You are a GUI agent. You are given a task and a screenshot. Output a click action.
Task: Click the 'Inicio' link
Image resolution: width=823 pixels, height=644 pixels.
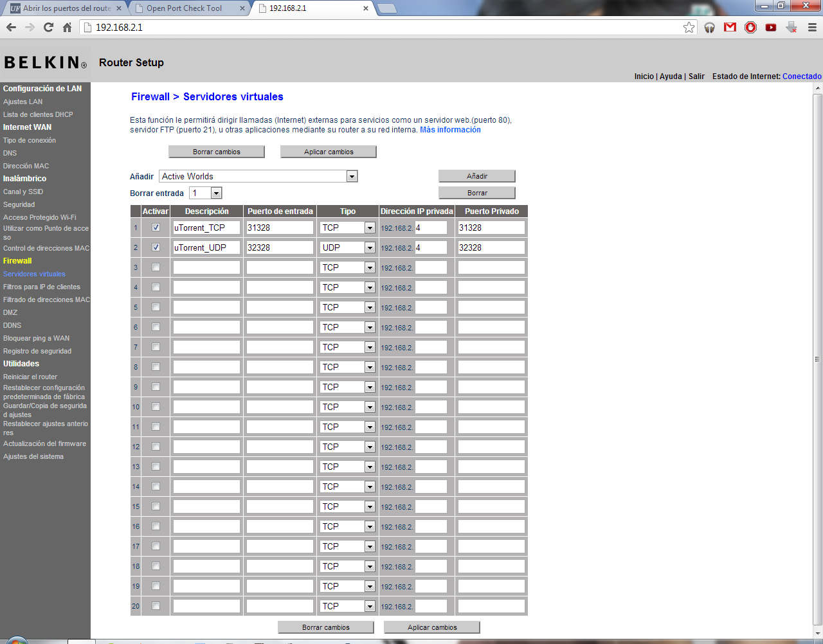click(644, 76)
